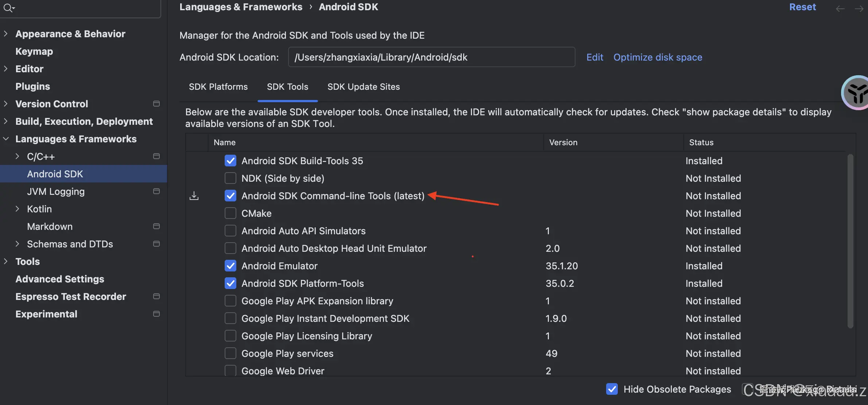Click the project-level icon beside Espresso Test Recorder

(156, 297)
